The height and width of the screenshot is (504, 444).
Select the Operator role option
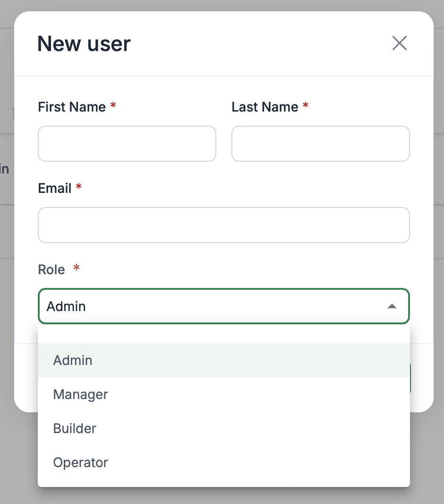pos(80,462)
